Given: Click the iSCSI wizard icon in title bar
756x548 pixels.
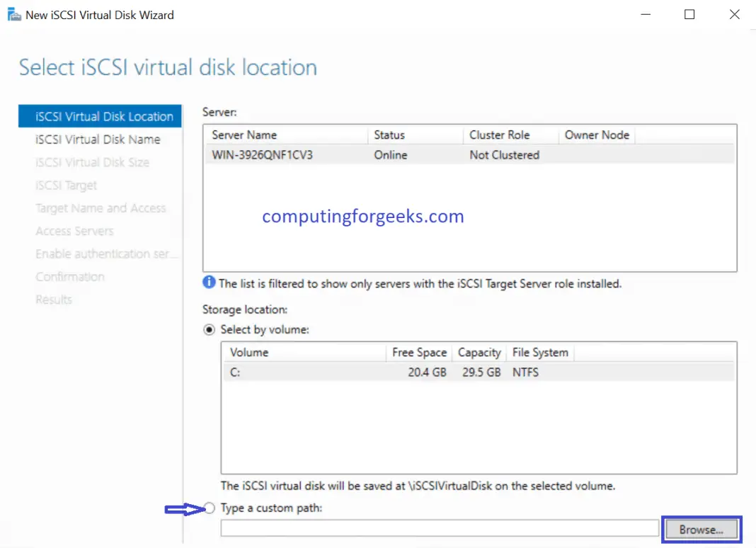Looking at the screenshot, I should (13, 13).
